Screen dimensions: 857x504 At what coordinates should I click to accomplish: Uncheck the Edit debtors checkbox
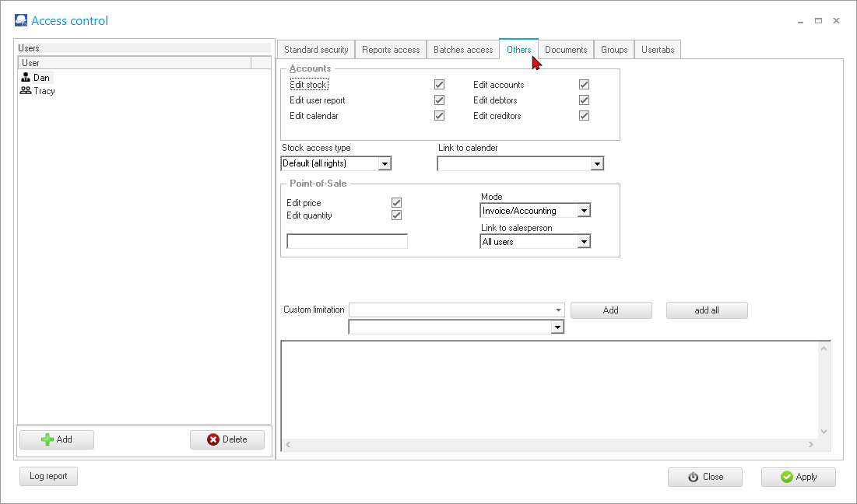click(x=584, y=100)
